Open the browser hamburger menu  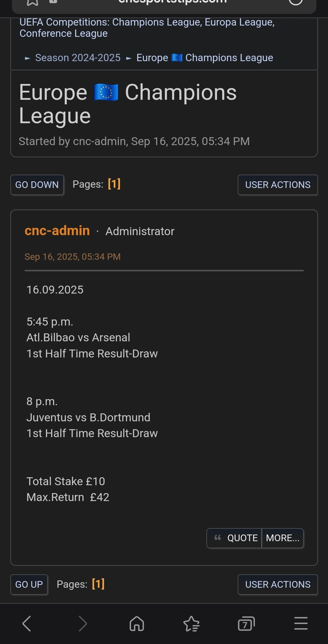coord(301,624)
